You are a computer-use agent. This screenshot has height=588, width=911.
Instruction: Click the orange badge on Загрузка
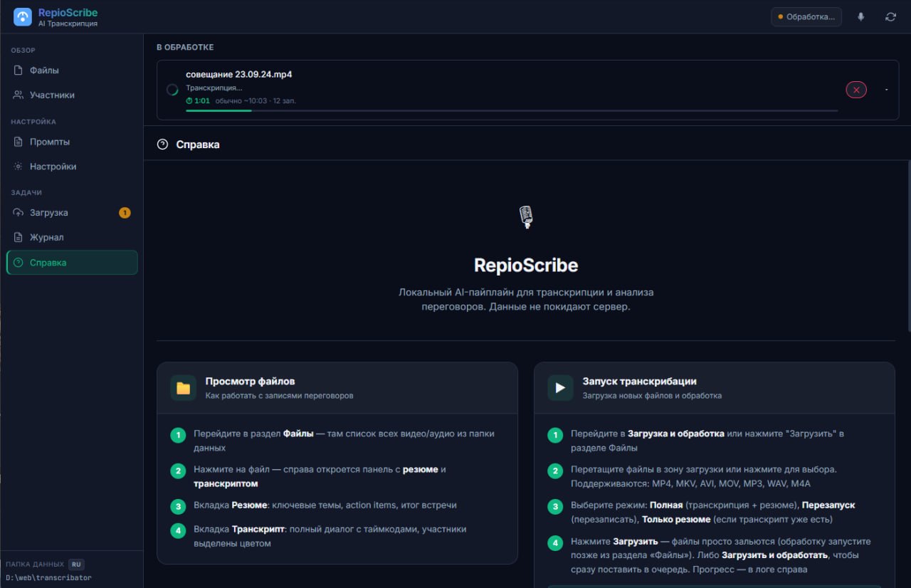(125, 213)
